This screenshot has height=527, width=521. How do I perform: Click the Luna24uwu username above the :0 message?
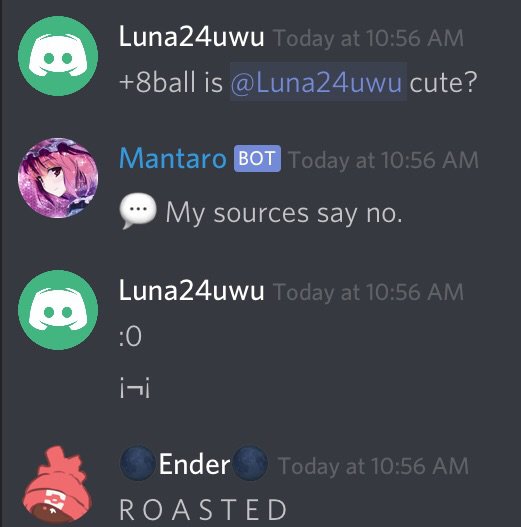[192, 290]
